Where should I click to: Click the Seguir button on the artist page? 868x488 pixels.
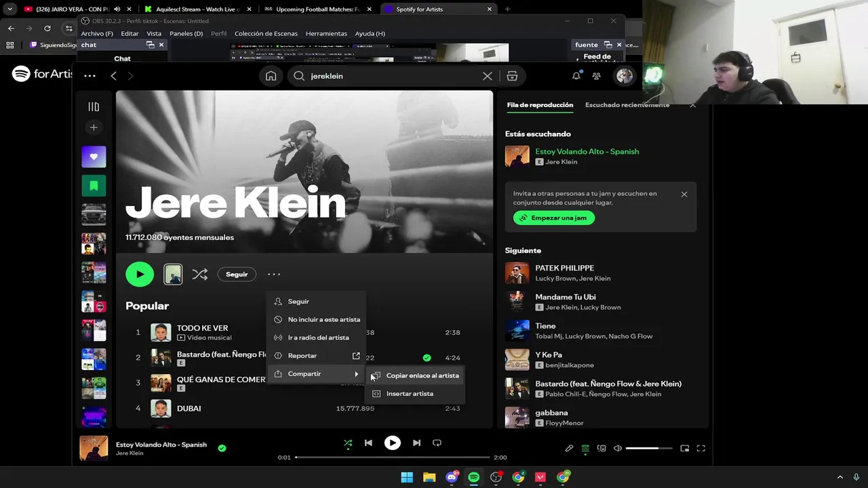237,274
